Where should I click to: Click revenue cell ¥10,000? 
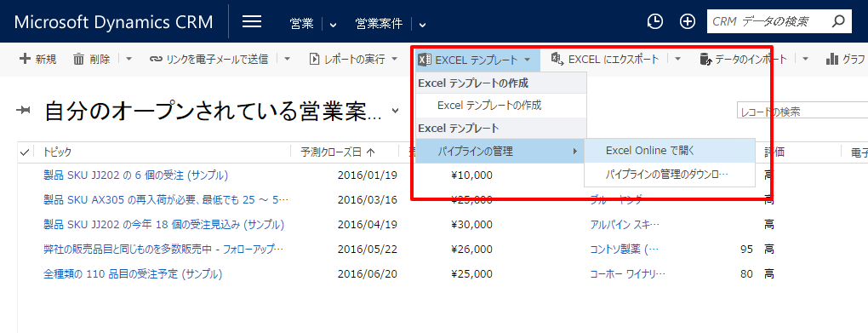(x=471, y=175)
